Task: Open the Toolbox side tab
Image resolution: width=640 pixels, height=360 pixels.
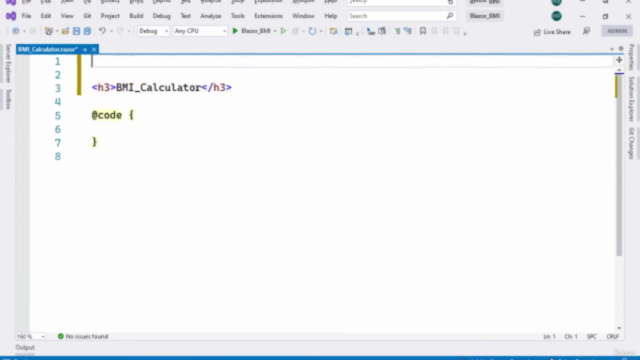Action: (x=8, y=99)
